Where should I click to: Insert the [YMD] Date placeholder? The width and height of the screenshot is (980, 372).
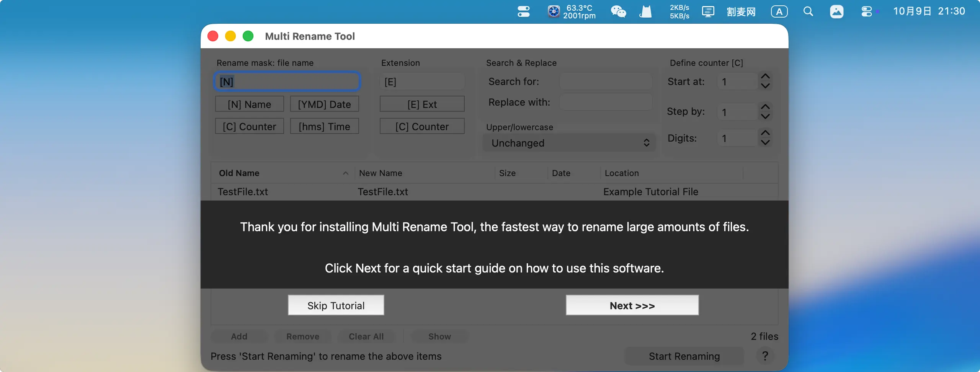point(324,104)
